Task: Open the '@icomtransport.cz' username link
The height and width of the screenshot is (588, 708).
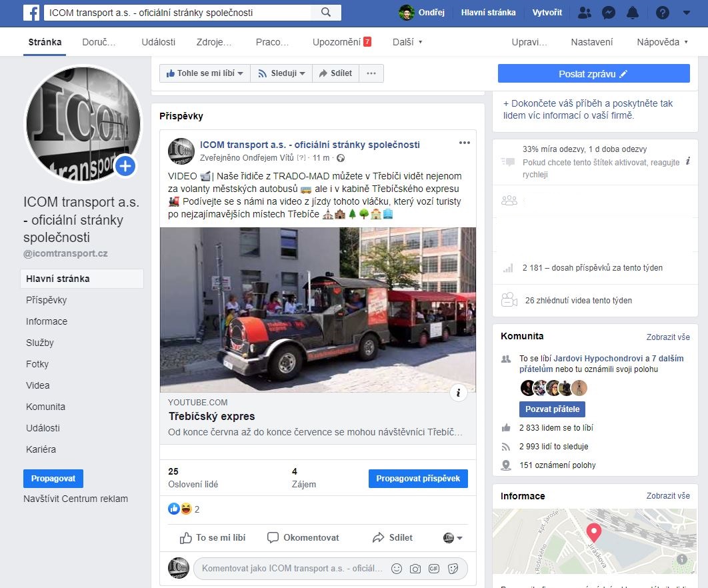Action: pos(65,253)
